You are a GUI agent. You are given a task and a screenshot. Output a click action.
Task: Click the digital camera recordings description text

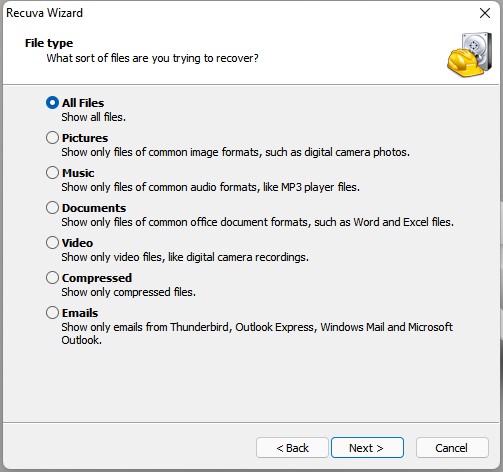click(185, 257)
